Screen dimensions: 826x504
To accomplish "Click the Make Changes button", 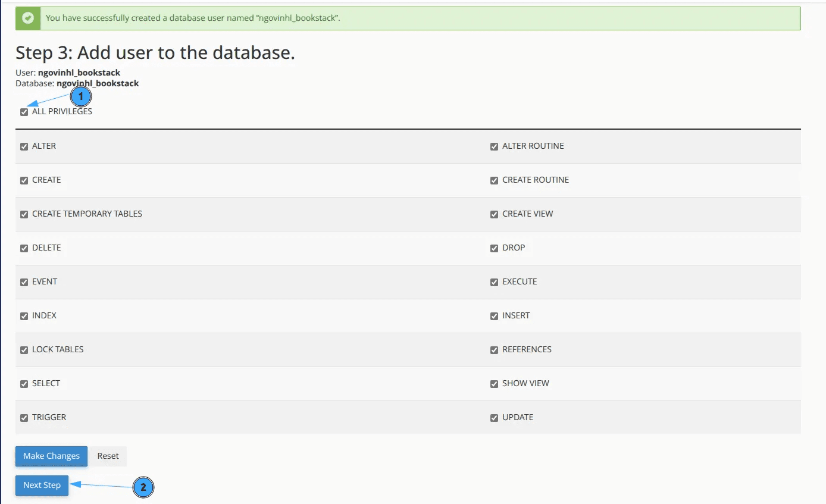I will [x=51, y=456].
